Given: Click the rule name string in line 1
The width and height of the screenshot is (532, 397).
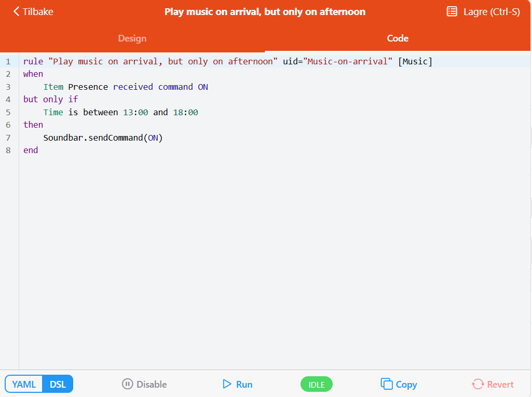Looking at the screenshot, I should tap(163, 61).
